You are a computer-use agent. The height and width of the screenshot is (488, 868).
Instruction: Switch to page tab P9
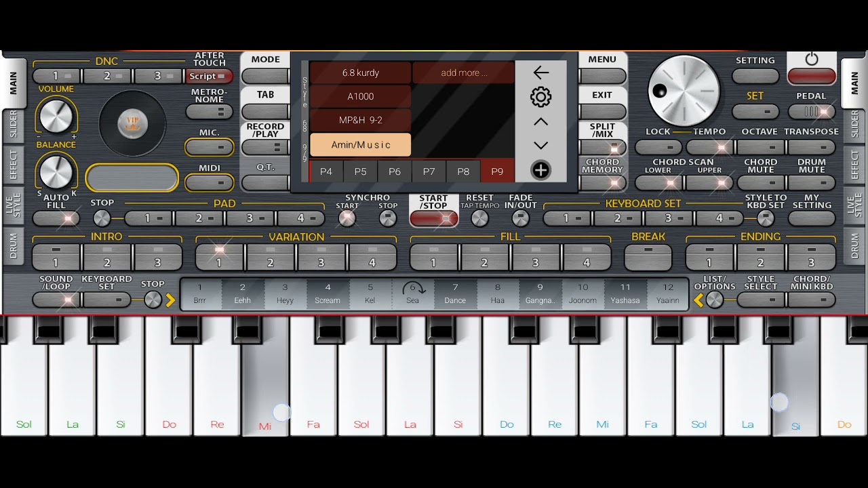point(497,171)
